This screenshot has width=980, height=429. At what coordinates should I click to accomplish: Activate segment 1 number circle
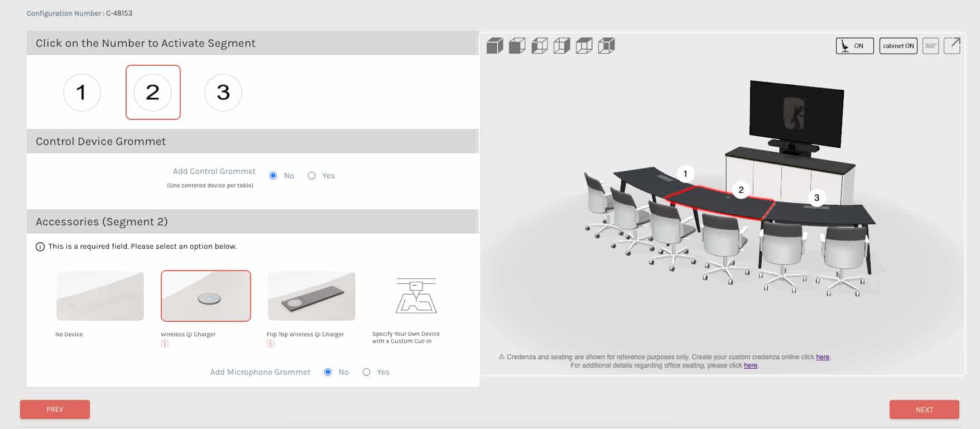pos(82,92)
